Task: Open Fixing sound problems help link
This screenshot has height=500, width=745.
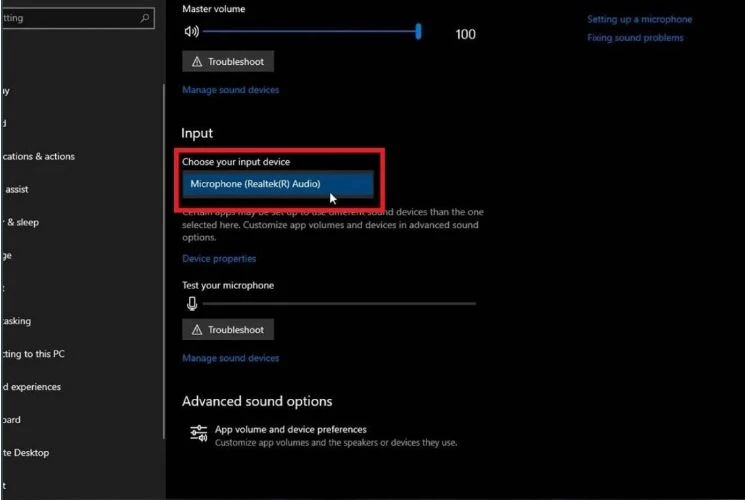Action: point(635,38)
